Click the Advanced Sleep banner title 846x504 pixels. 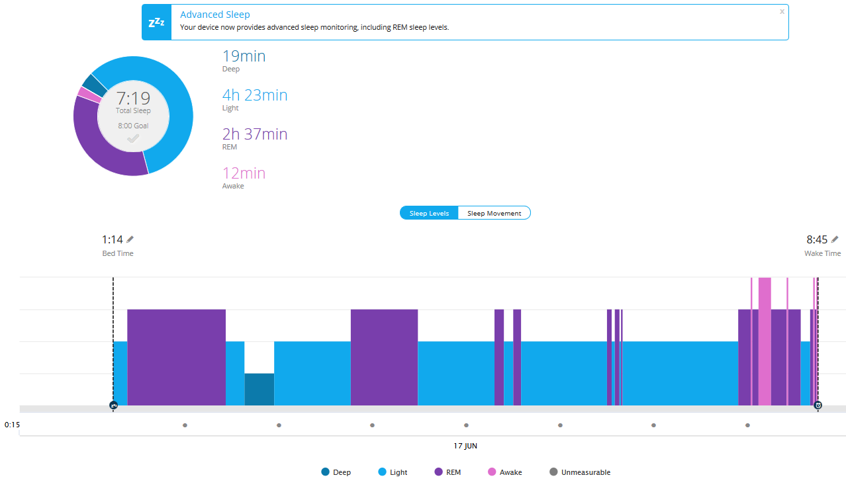point(215,15)
